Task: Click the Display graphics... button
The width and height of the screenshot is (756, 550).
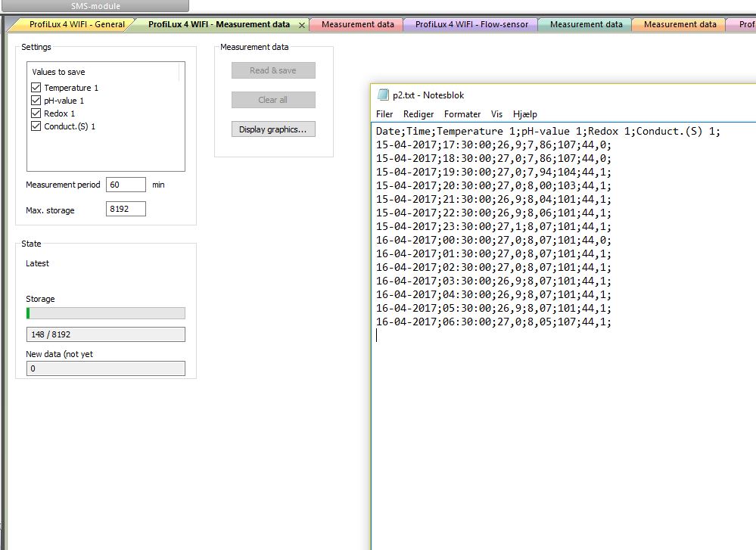Action: 272,129
